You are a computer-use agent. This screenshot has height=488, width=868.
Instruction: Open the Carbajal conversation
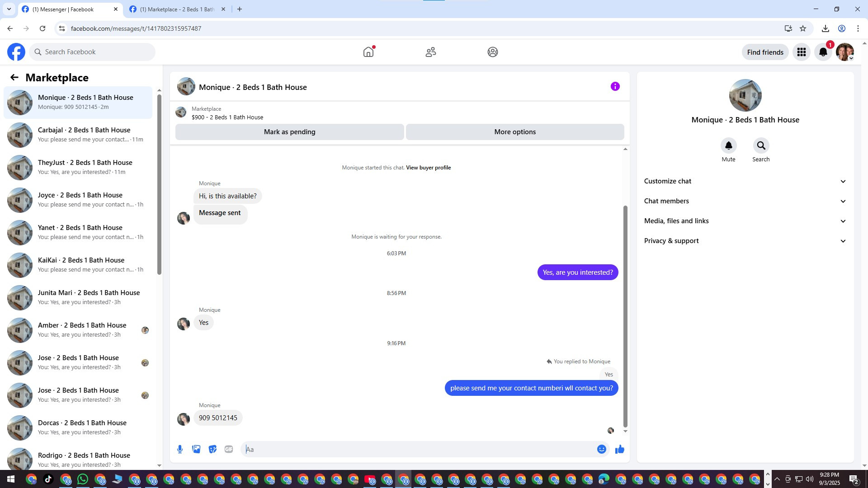coord(78,135)
